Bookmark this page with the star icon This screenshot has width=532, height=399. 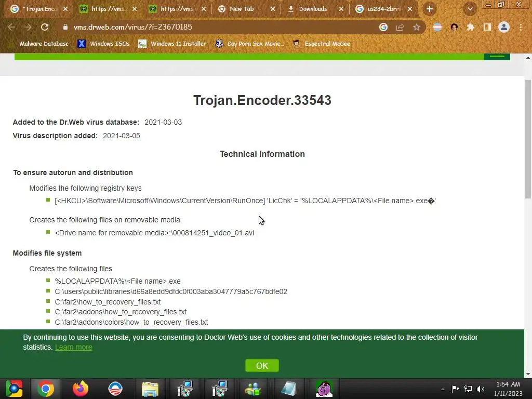coord(417,27)
